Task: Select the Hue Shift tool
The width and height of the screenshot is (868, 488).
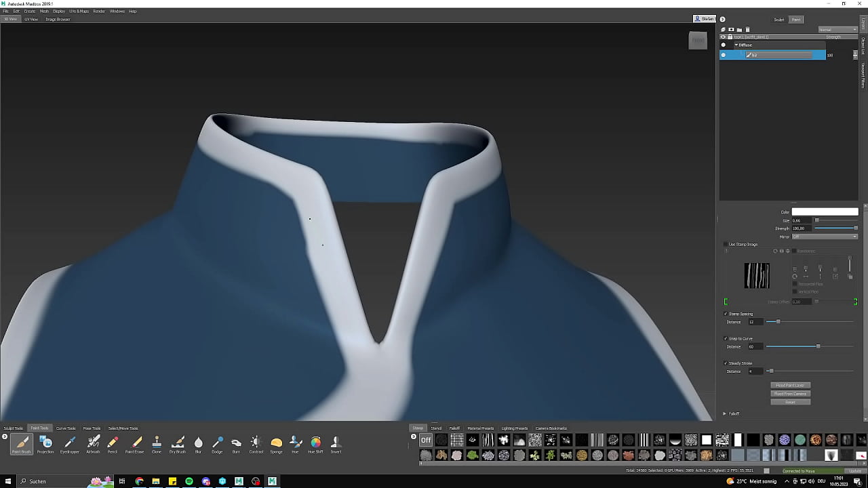Action: (x=315, y=443)
